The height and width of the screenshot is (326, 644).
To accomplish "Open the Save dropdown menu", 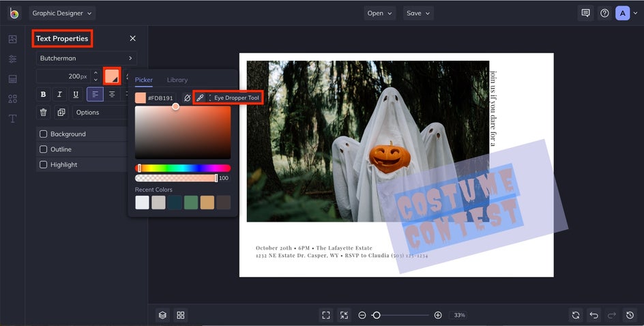I will coord(418,13).
